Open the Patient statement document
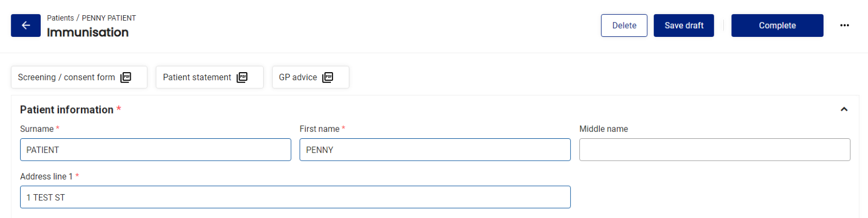Screen dimensions: 868x218 [209, 77]
